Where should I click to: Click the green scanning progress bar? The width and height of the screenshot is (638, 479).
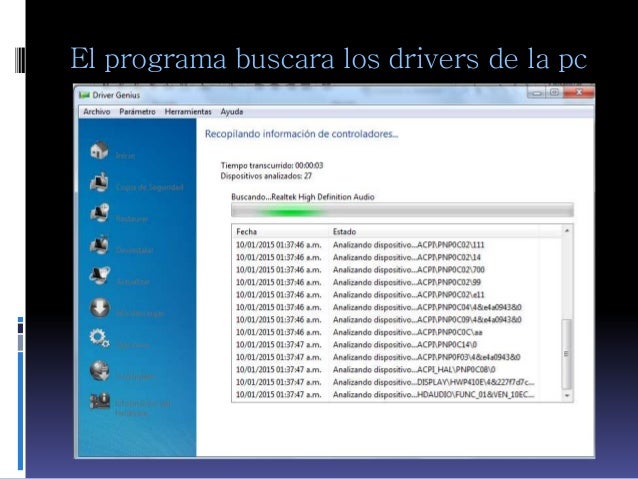pos(402,210)
